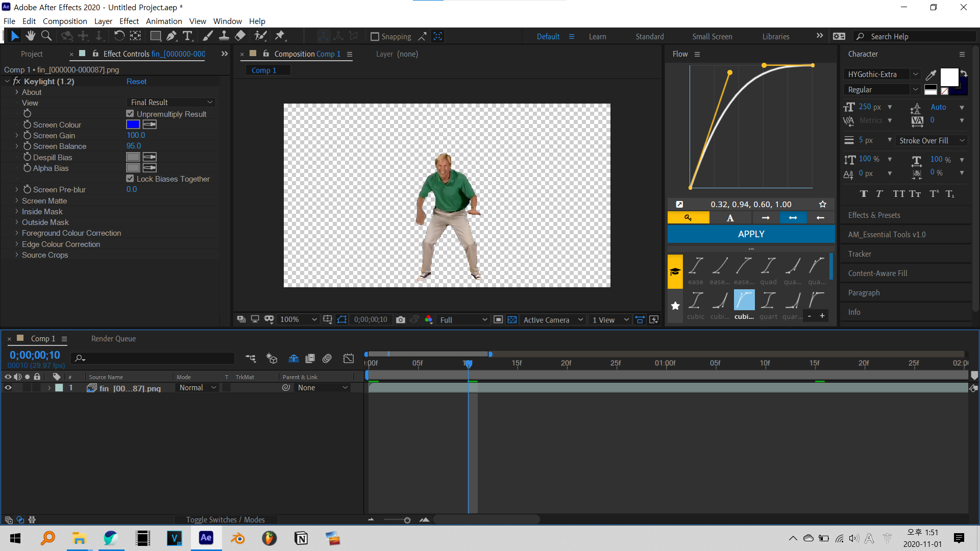Switch to the Render Queue tab

113,339
